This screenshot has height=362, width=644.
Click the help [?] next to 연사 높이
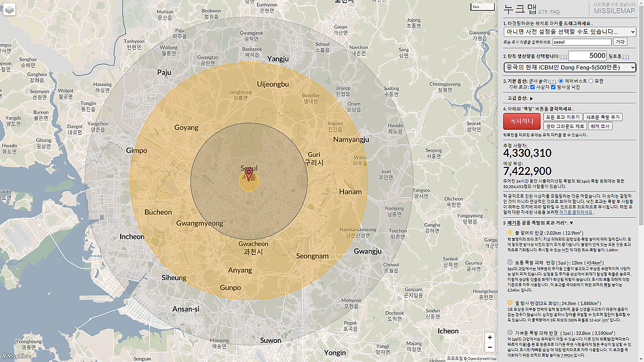point(552,81)
